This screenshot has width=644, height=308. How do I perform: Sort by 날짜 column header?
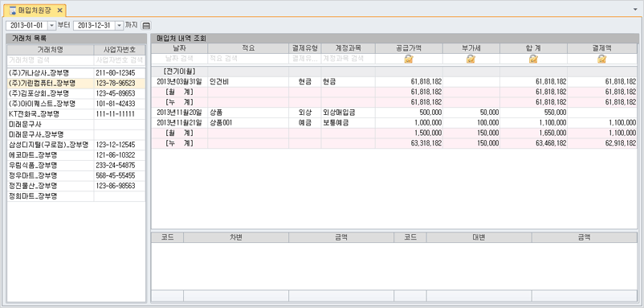coord(180,48)
